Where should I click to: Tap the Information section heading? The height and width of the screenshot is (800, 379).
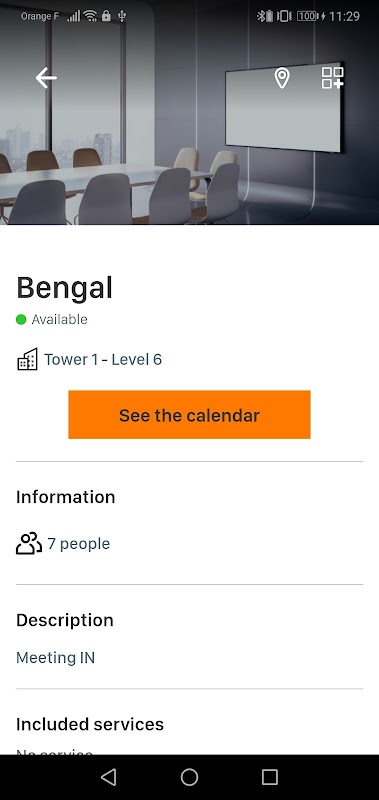tap(66, 497)
